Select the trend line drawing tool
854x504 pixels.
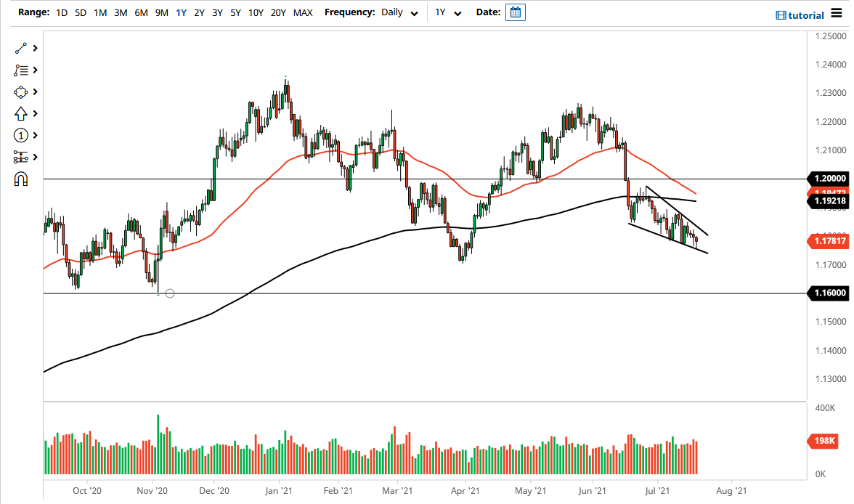pyautogui.click(x=21, y=48)
